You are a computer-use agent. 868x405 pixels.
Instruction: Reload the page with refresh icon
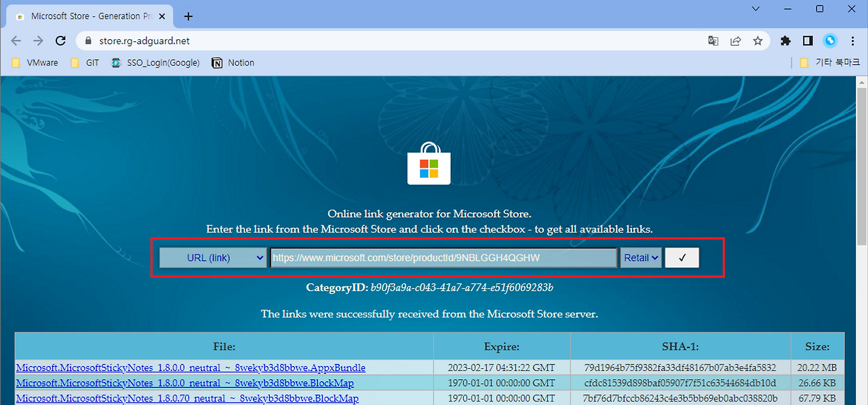pyautogui.click(x=60, y=41)
